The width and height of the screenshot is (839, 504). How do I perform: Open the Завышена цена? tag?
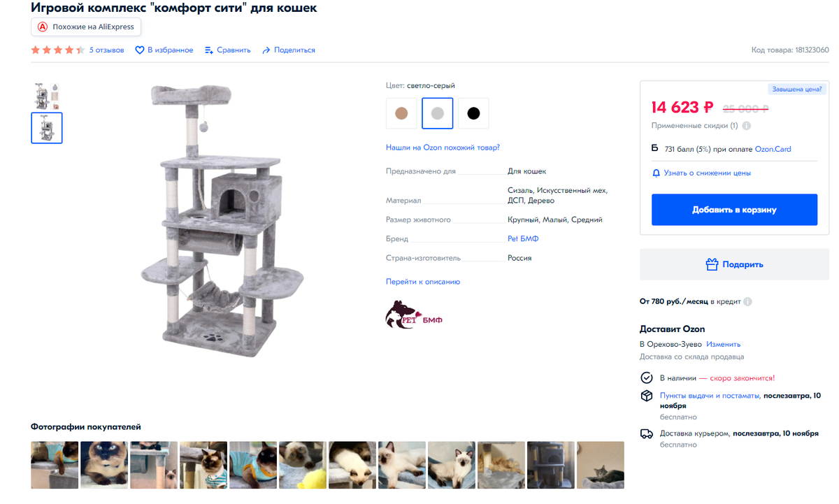[x=796, y=89]
